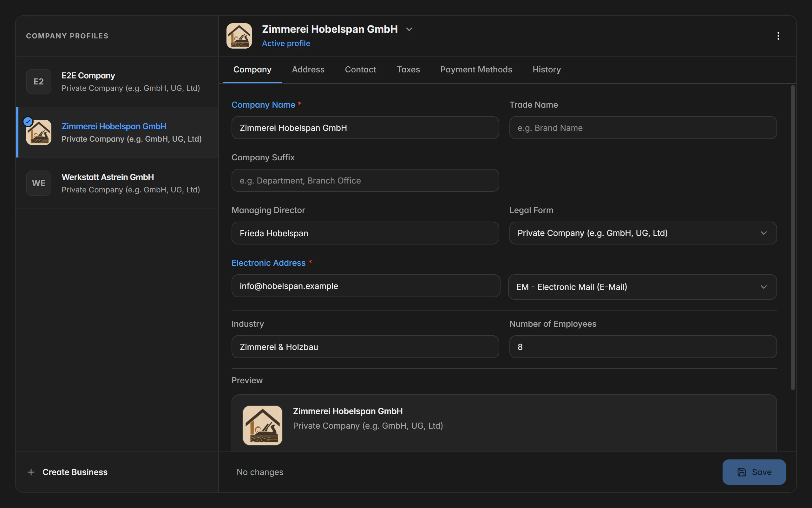Image resolution: width=812 pixels, height=508 pixels.
Task: Open the three-dot more options menu
Action: coord(778,36)
